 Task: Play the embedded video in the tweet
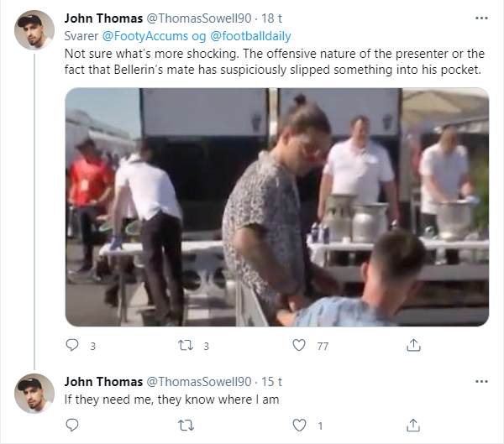tap(277, 207)
